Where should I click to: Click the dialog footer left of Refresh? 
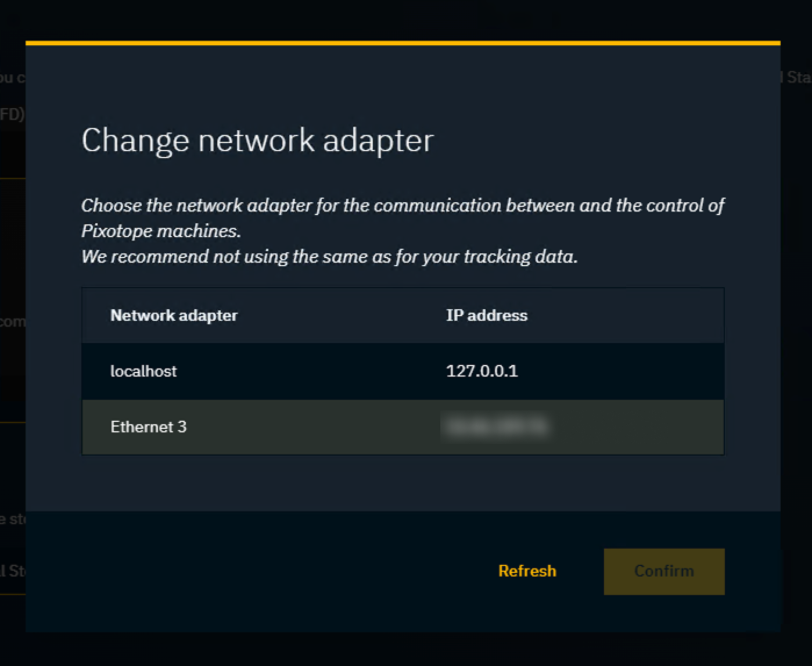[x=261, y=571]
